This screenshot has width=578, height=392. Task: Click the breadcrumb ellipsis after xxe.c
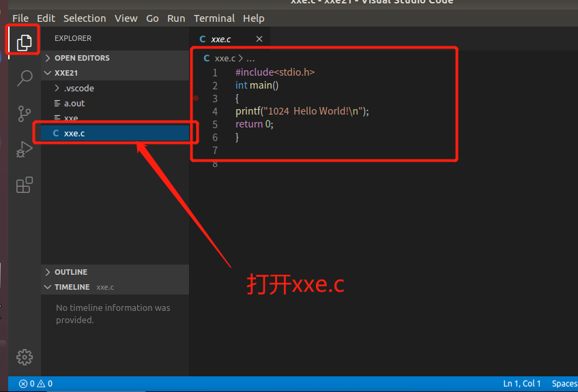[250, 59]
